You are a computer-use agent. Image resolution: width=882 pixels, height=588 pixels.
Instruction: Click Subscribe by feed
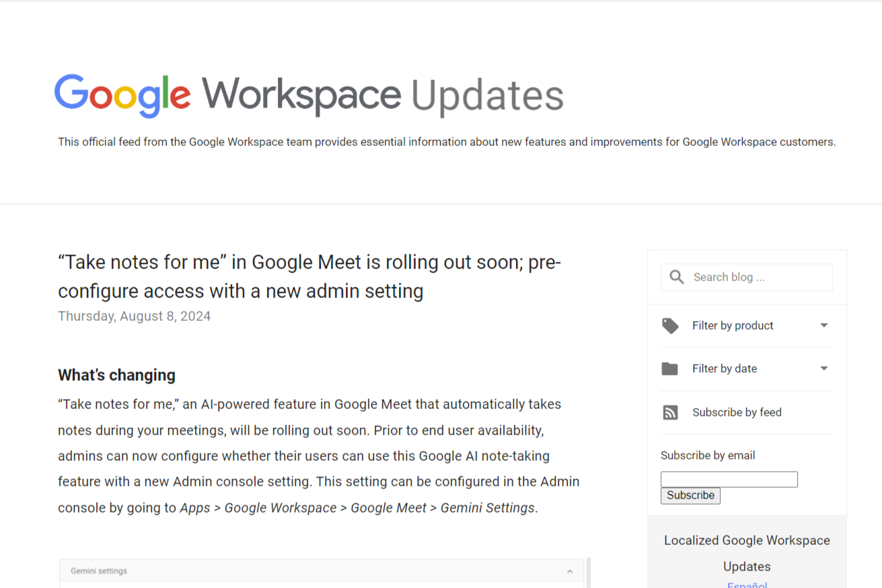pyautogui.click(x=737, y=412)
